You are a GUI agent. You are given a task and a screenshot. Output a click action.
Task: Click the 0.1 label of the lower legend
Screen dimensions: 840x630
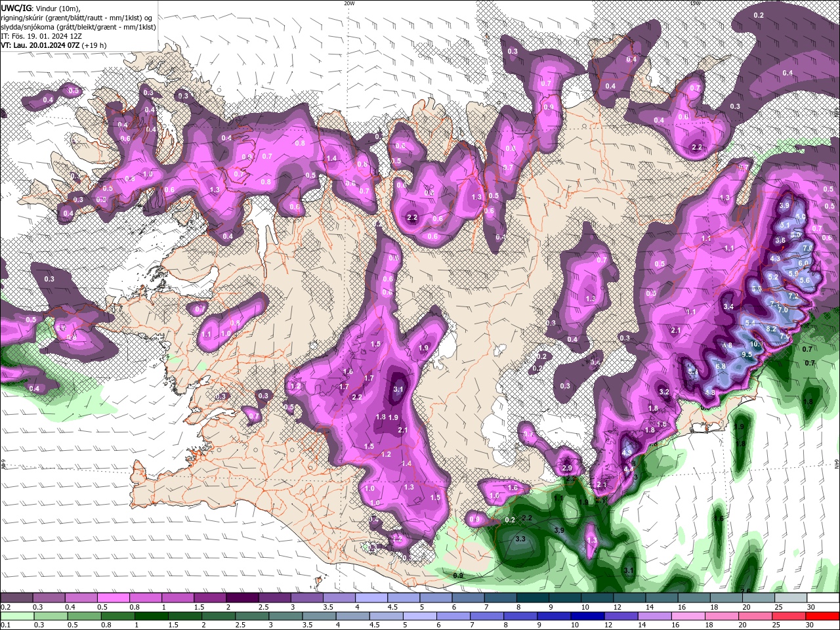(6, 625)
